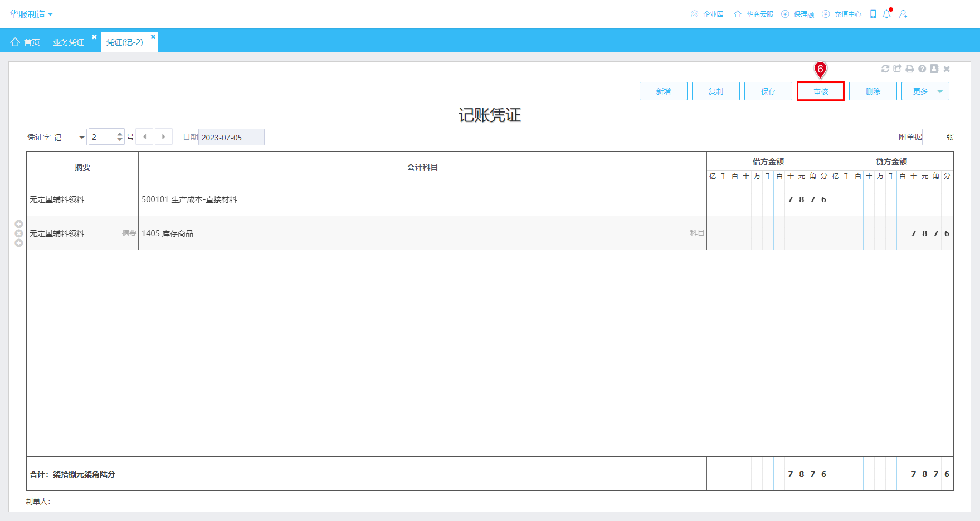The width and height of the screenshot is (980, 521).
Task: Go to previous voucher arrow
Action: pyautogui.click(x=145, y=137)
